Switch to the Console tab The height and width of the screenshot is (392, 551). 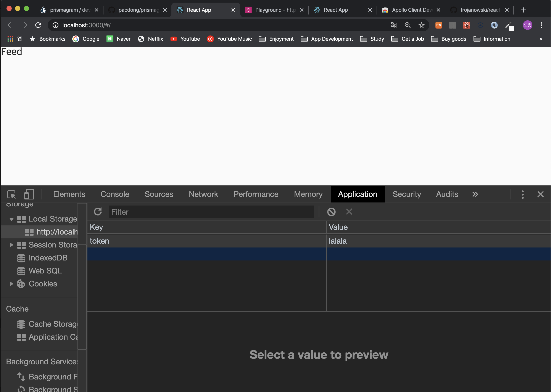point(115,194)
